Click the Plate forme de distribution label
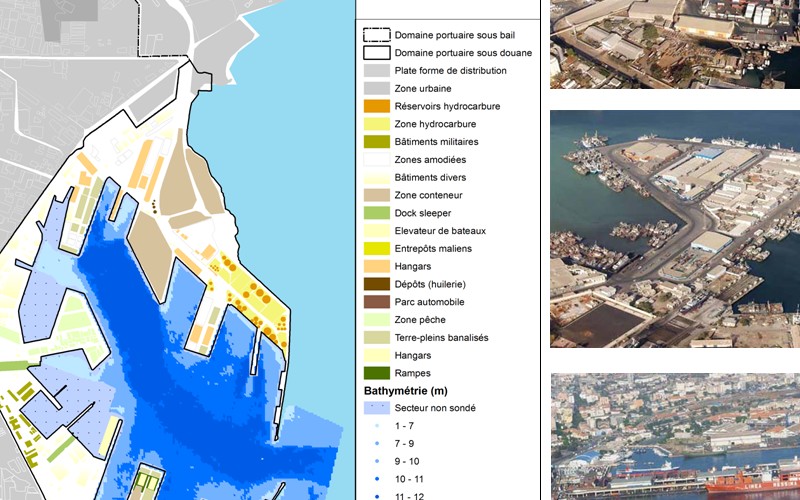The width and height of the screenshot is (800, 500). pyautogui.click(x=450, y=71)
